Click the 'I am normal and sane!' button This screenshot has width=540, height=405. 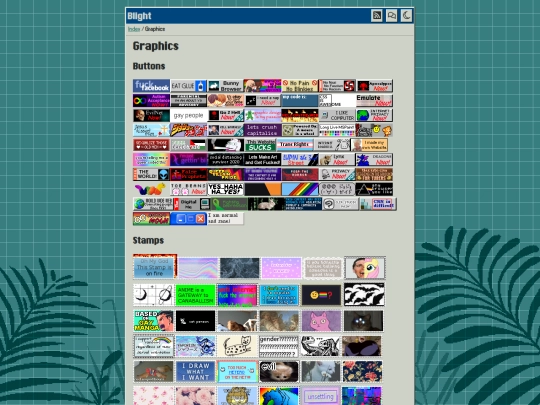point(226,219)
